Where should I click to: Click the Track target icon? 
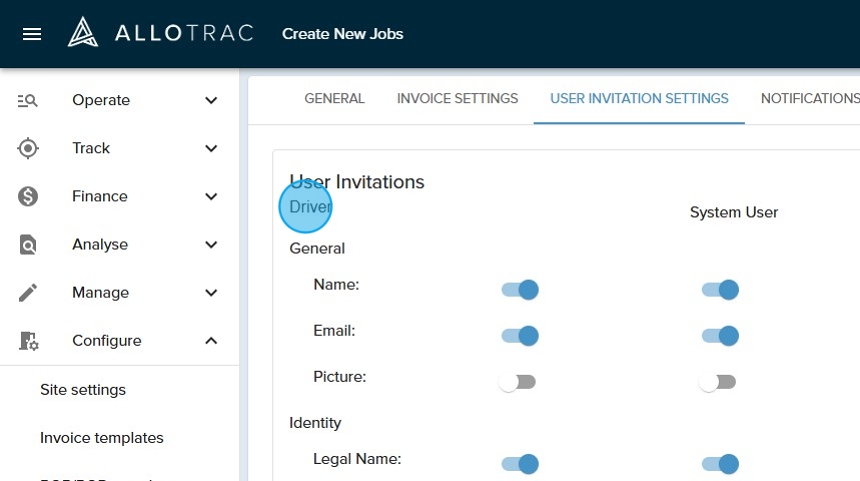coord(28,148)
